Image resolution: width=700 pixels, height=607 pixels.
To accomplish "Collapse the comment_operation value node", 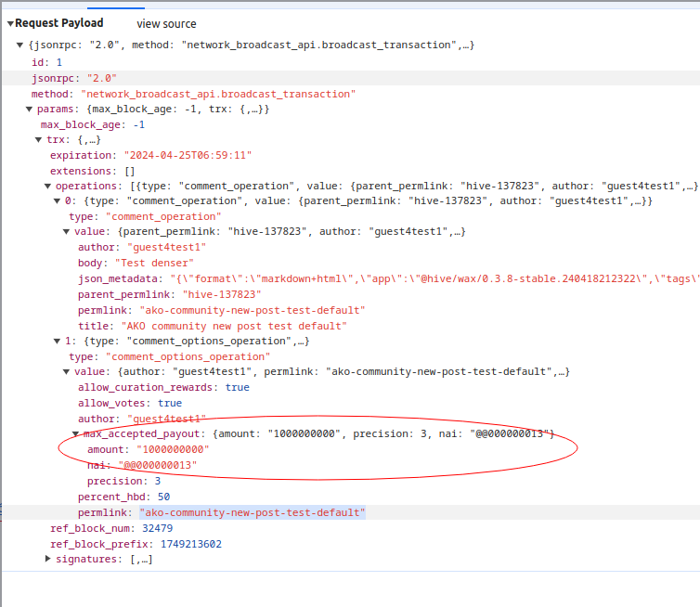I will pyautogui.click(x=65, y=232).
